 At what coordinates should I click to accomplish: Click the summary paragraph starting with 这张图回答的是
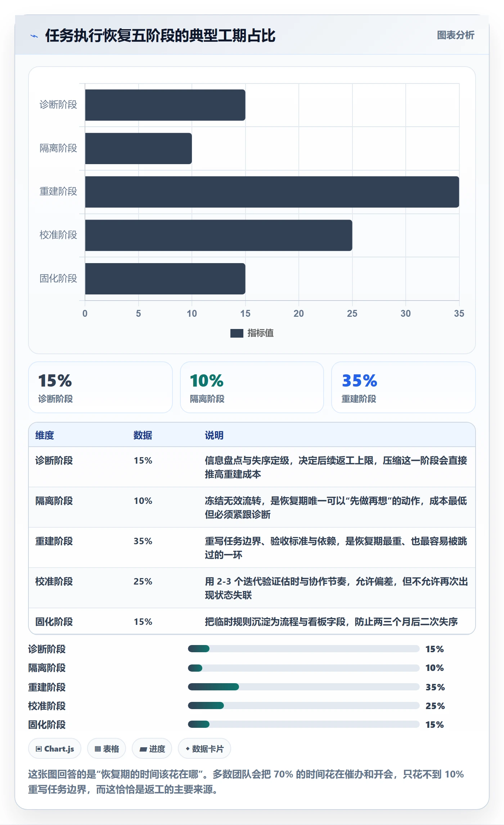click(x=246, y=782)
